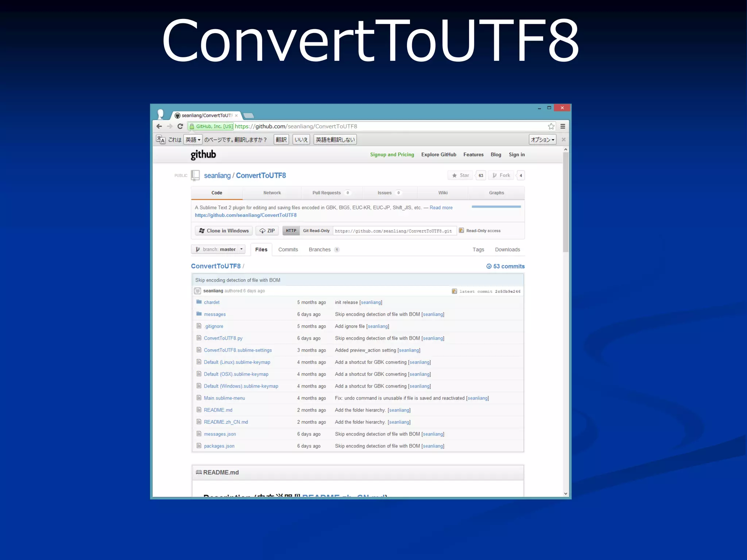Click Clone in Windows button
747x560 pixels.
point(224,230)
